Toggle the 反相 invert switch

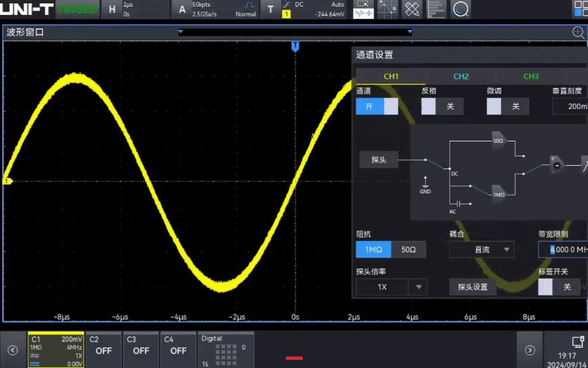pyautogui.click(x=442, y=106)
